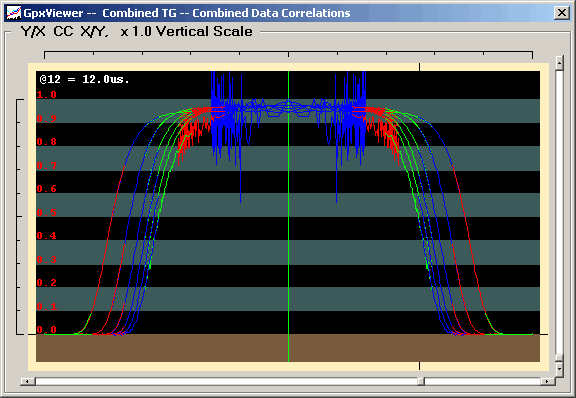The width and height of the screenshot is (576, 398).
Task: Click the 0.5 label on the vertical axis
Action: [x=46, y=212]
